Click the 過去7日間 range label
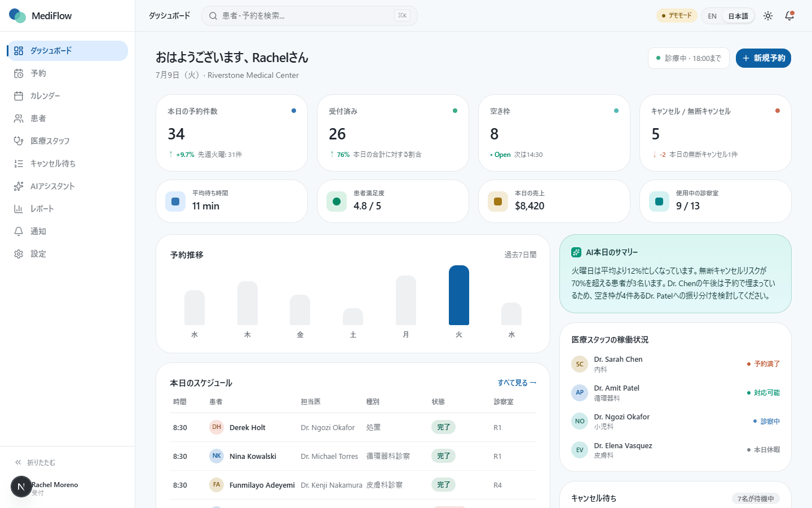 point(520,255)
